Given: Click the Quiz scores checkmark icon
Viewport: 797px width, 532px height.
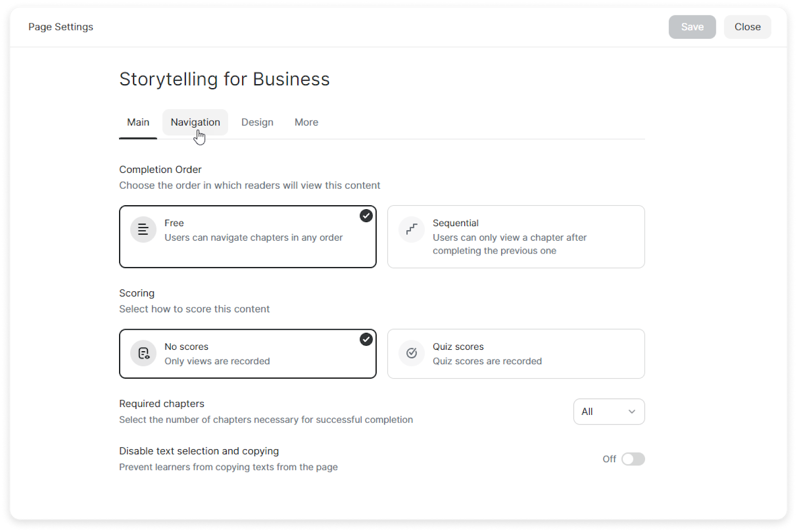Looking at the screenshot, I should point(411,353).
